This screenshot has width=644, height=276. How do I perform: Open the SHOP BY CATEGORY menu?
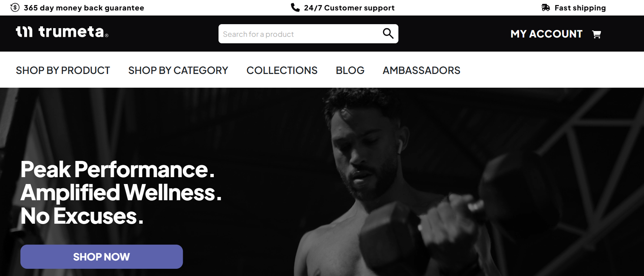[x=178, y=70]
